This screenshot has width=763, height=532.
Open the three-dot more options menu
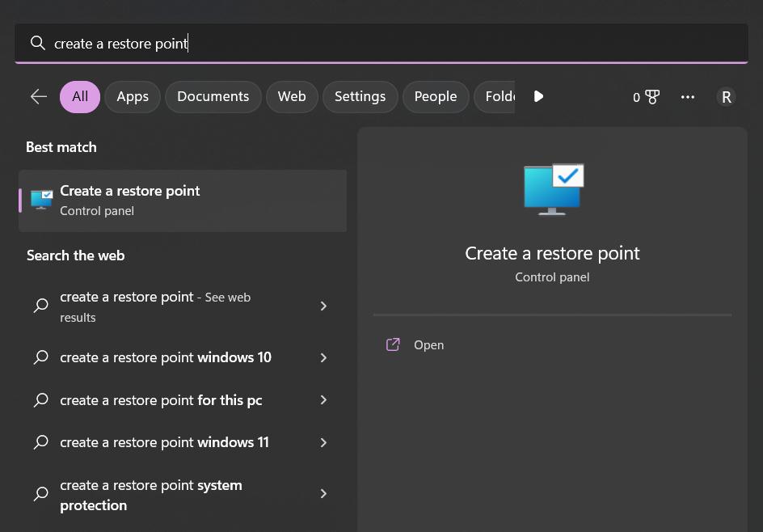coord(688,97)
